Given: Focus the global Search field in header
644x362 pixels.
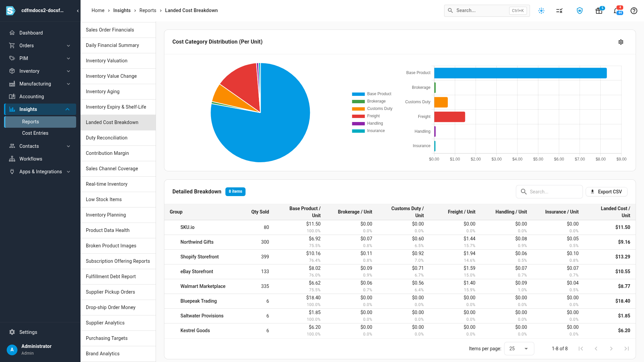Looking at the screenshot, I should pos(487,11).
